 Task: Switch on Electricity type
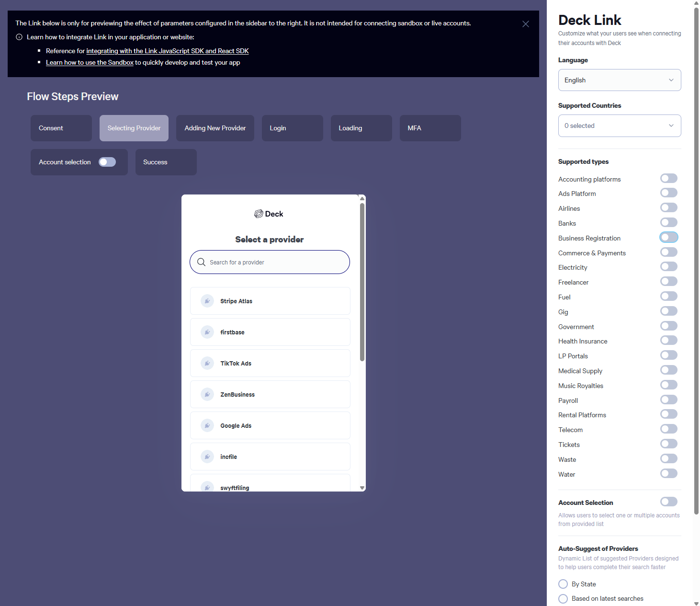(x=669, y=266)
